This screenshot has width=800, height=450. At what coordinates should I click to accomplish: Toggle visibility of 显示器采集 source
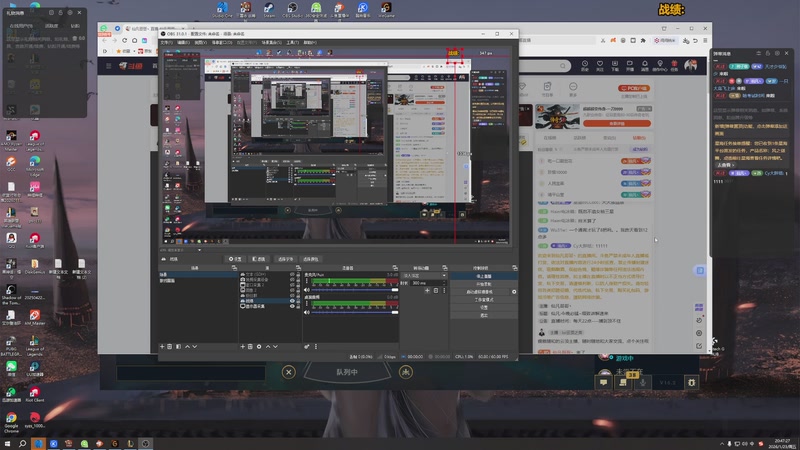pos(292,306)
